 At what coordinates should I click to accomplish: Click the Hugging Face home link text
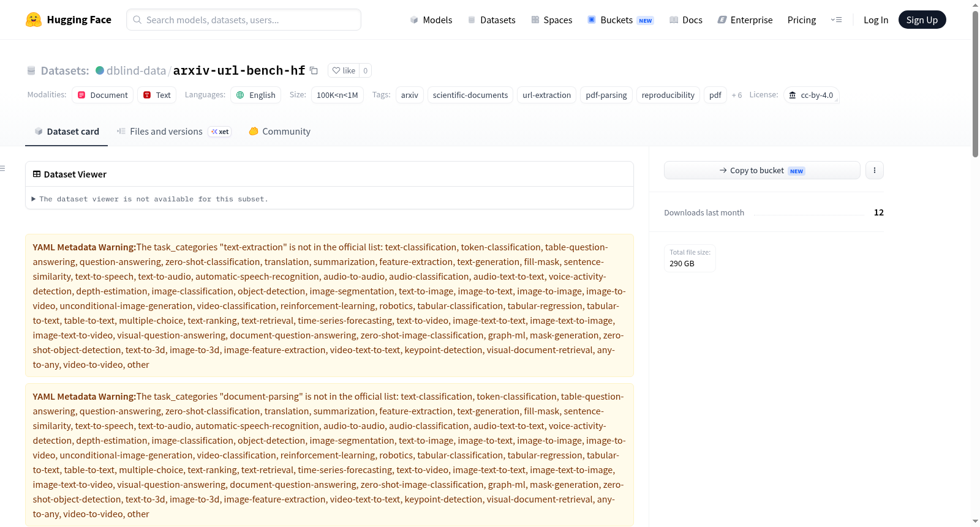79,20
